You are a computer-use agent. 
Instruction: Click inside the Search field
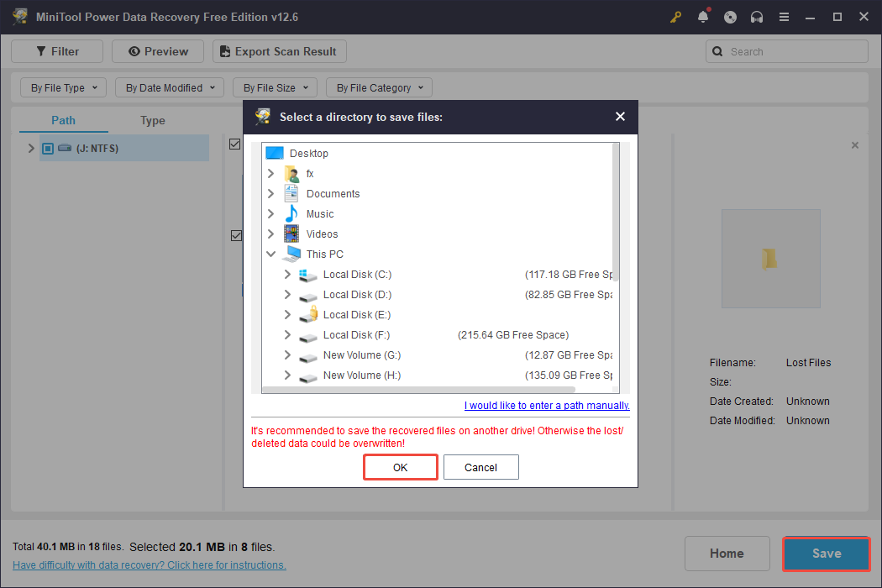coord(786,51)
